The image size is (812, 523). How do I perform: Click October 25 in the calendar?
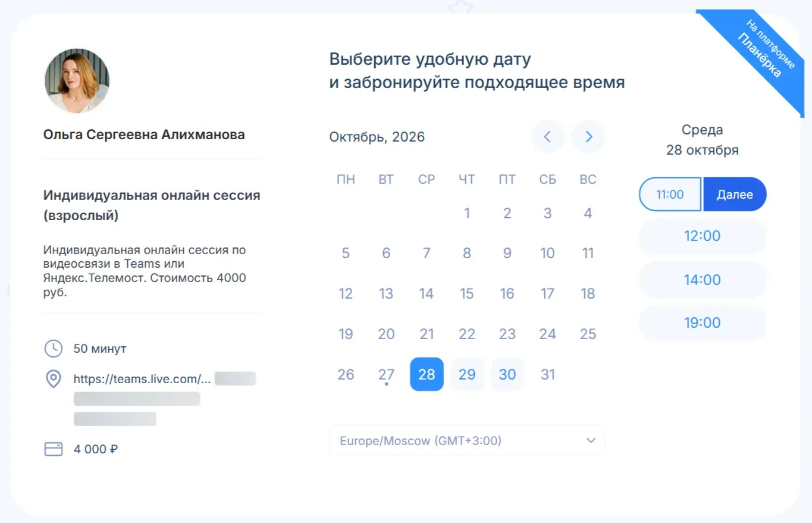[588, 334]
